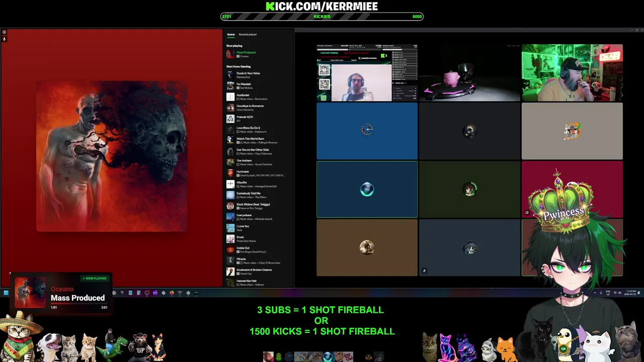Play Afterlife by Avenged Sevenfold
The width and height of the screenshot is (644, 362).
pyautogui.click(x=259, y=185)
